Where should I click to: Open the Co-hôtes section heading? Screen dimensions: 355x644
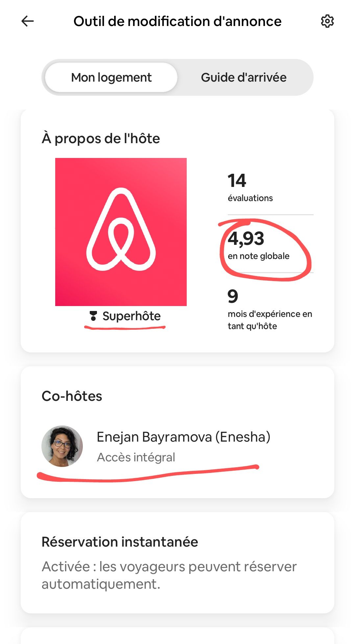(72, 396)
